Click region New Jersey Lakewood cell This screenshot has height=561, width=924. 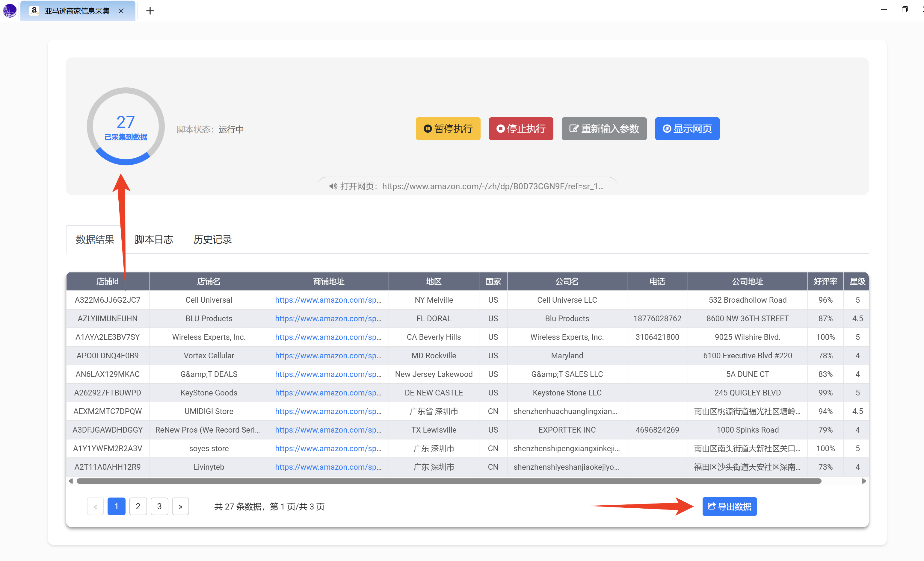[x=434, y=374]
